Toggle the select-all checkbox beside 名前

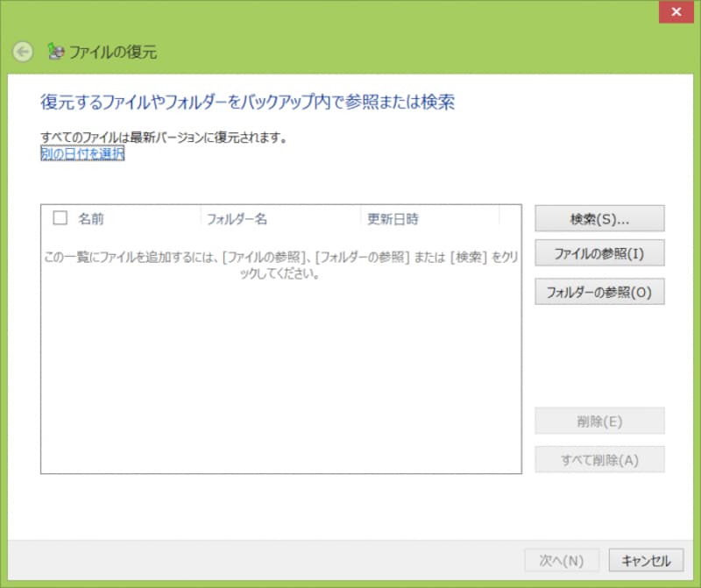pyautogui.click(x=60, y=218)
